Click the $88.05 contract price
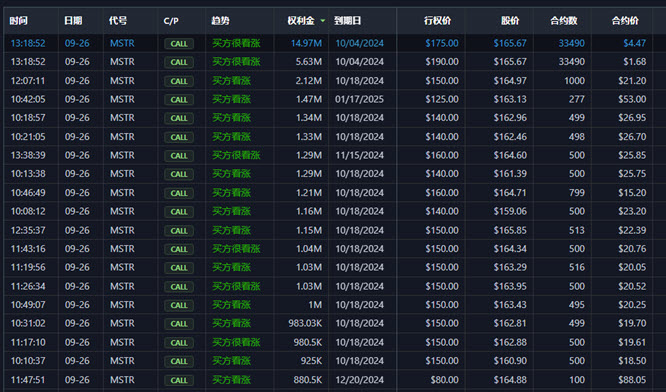666x392 pixels. [x=632, y=380]
